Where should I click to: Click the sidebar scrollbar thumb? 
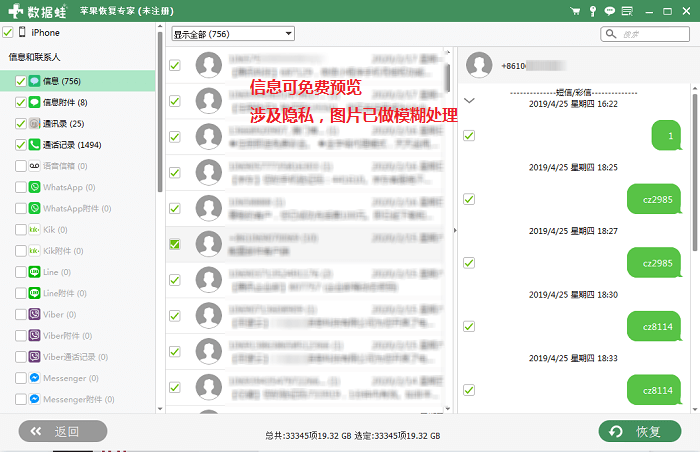pos(160,112)
